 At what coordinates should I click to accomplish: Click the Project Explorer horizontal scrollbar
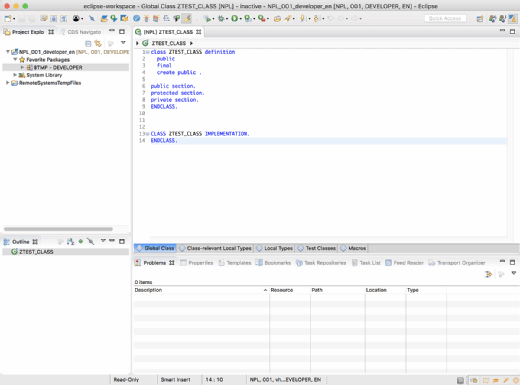[x=58, y=229]
